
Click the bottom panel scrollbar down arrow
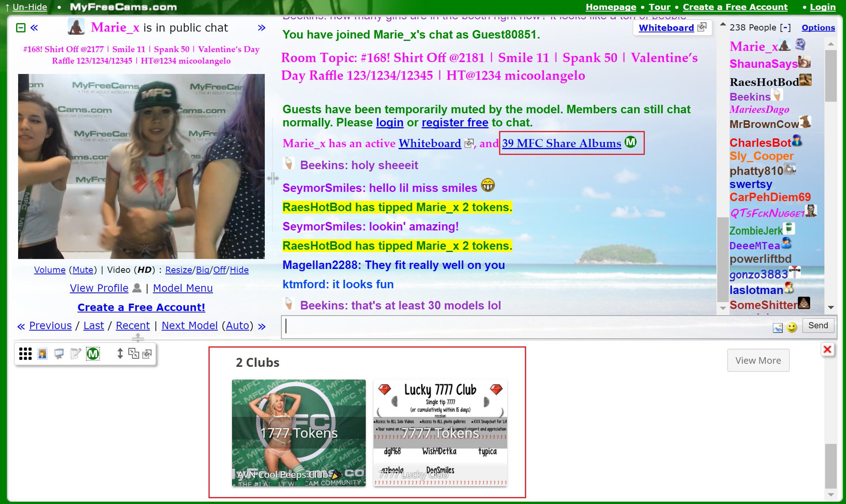[831, 495]
